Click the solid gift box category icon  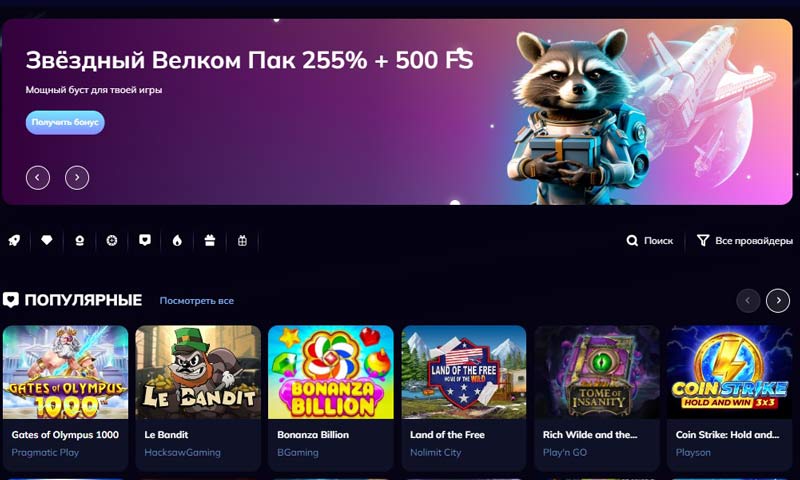tap(210, 240)
